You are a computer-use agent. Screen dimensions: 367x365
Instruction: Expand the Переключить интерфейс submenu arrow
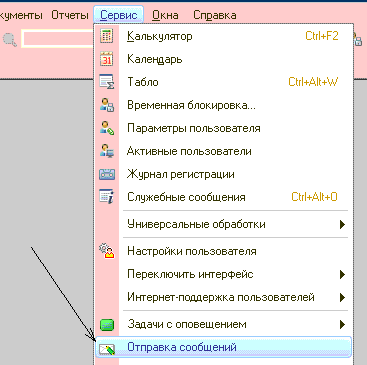342,274
